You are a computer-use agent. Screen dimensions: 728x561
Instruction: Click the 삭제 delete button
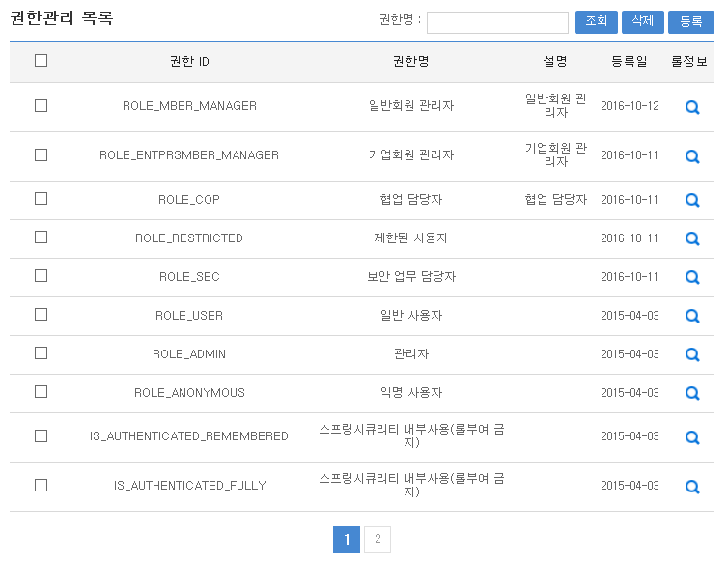point(642,22)
